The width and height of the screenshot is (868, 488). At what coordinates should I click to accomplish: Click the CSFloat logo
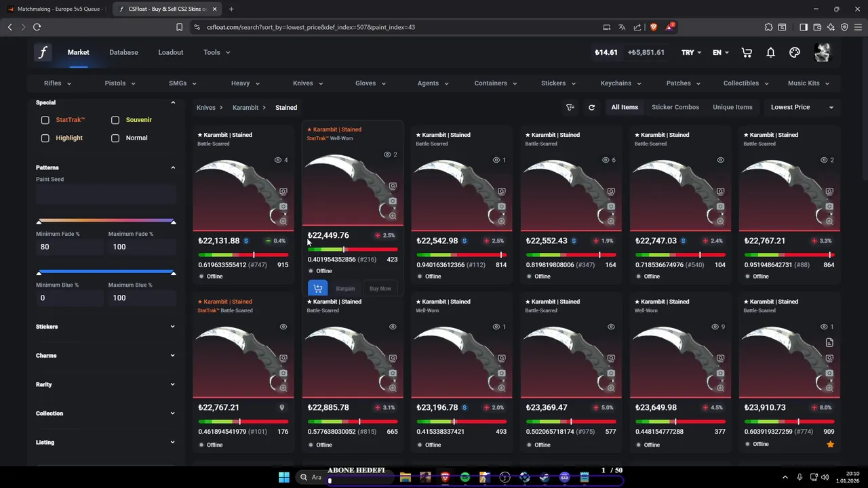(43, 52)
